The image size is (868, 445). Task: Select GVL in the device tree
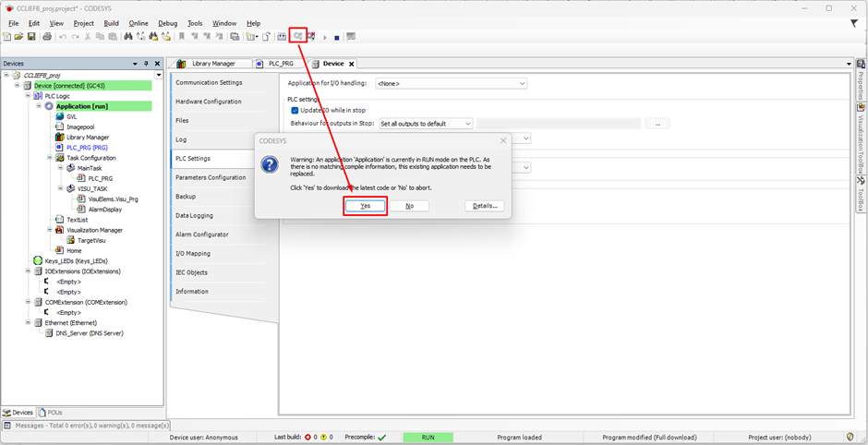click(x=71, y=116)
